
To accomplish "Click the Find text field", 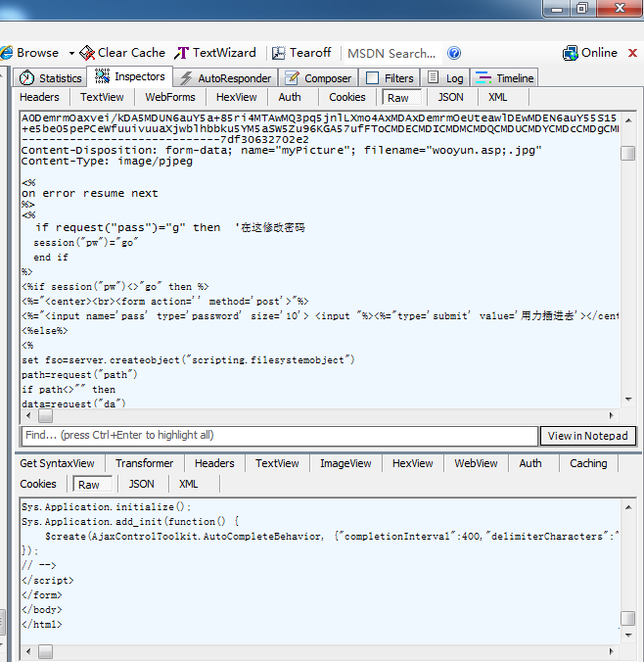I will (x=279, y=435).
